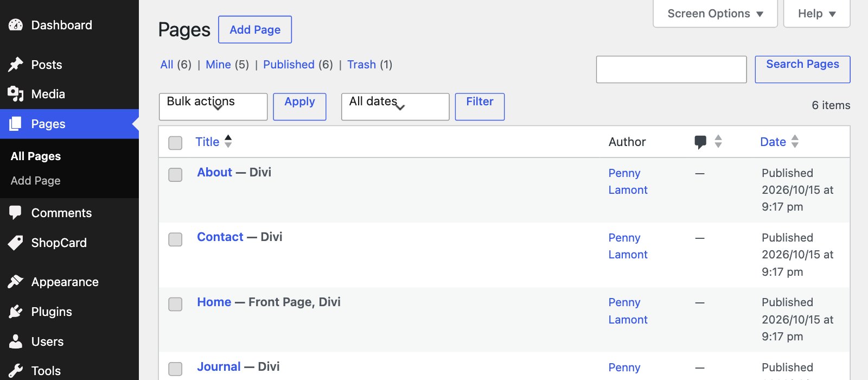Click the Search Pages button

(x=802, y=69)
